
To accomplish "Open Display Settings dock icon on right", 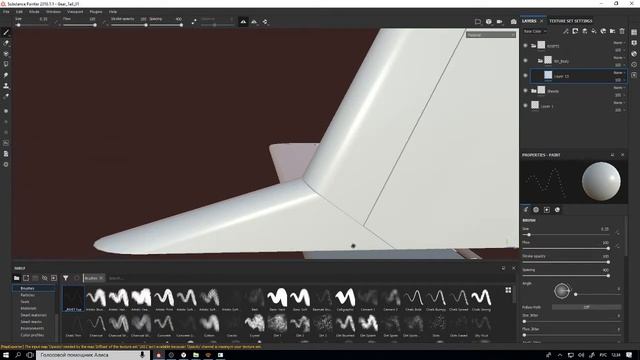I will pos(634,43).
